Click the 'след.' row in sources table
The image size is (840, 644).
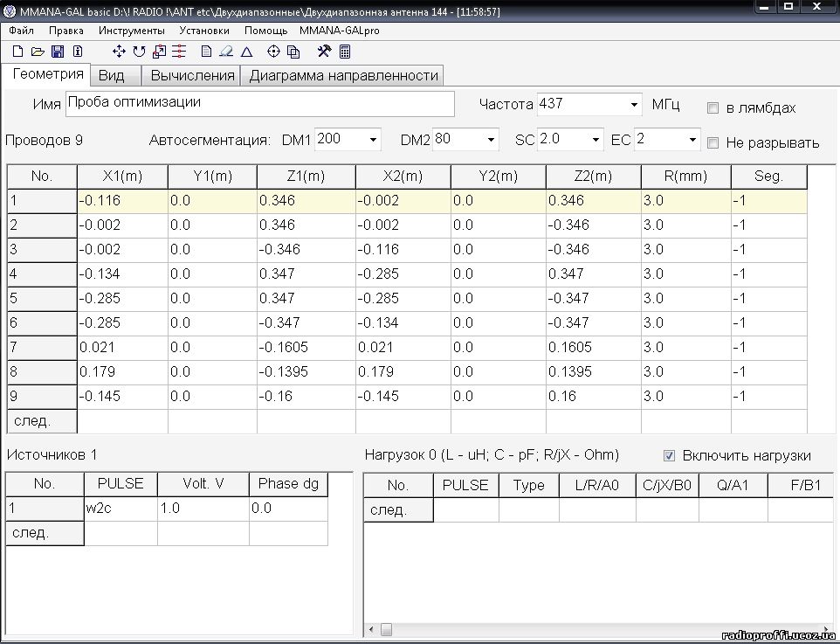pyautogui.click(x=167, y=534)
